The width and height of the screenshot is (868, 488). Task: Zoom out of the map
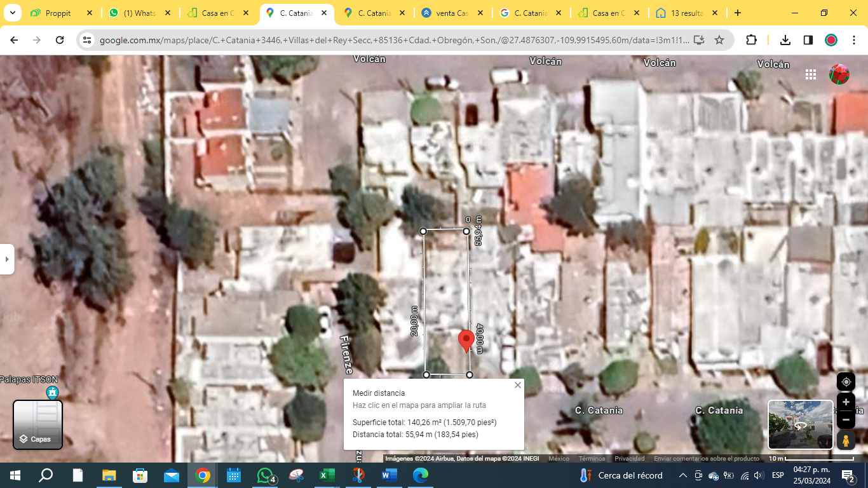(x=846, y=419)
